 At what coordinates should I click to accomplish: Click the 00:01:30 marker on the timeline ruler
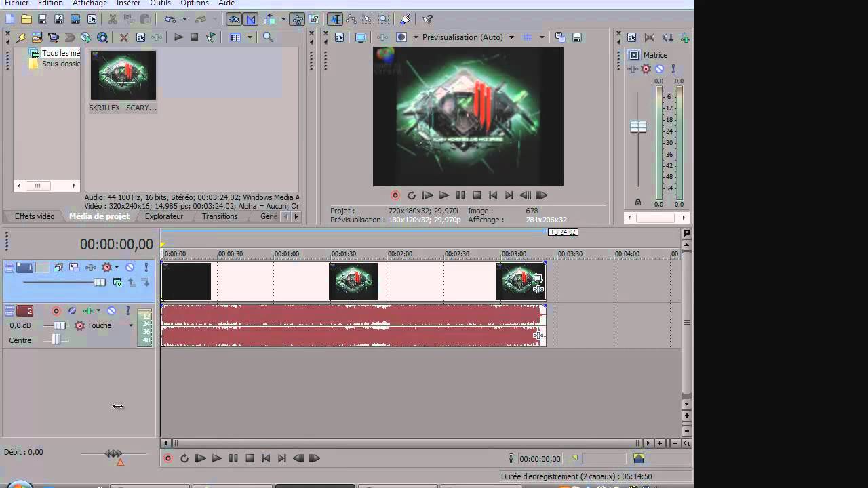point(343,254)
